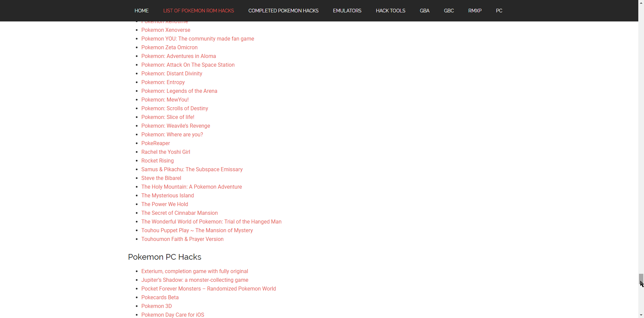Open the Hack Tools menu item

[390, 11]
